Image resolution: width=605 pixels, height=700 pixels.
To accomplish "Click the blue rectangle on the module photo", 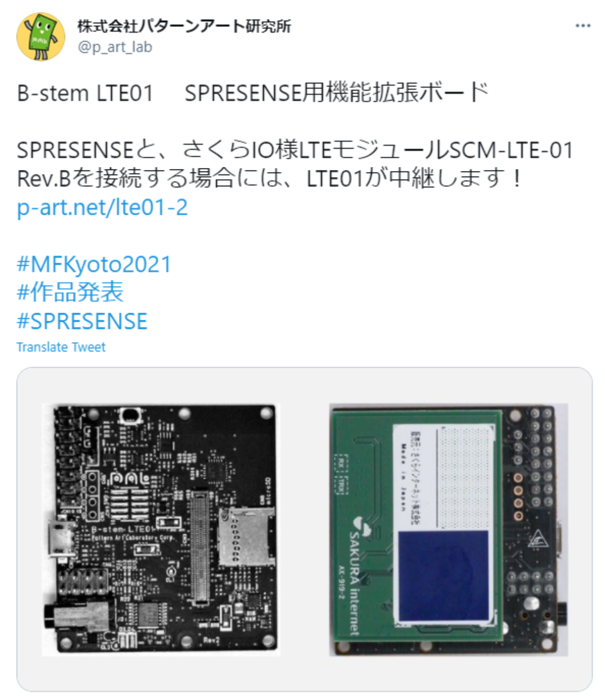I will pyautogui.click(x=444, y=575).
